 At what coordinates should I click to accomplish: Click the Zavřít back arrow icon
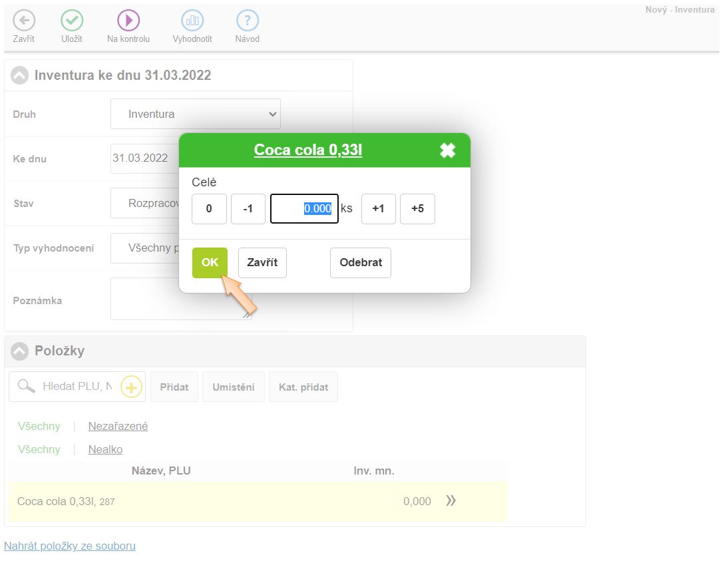click(x=24, y=21)
